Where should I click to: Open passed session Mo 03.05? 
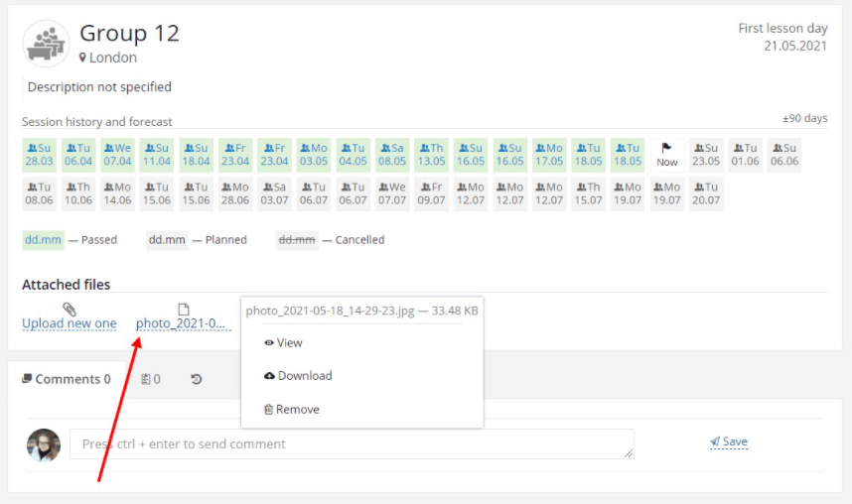click(314, 155)
